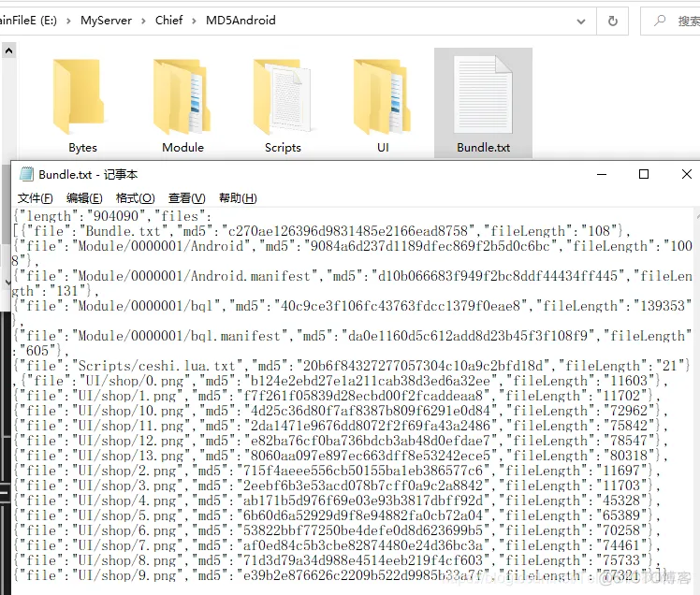Open the 帮助(H) menu in Notepad
Image resolution: width=700 pixels, height=595 pixels.
[238, 198]
